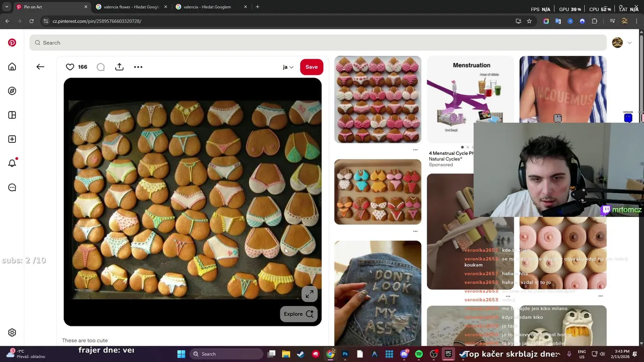Open the pink bra cookies pin thumbnail
This screenshot has width=644, height=362.
point(378,100)
